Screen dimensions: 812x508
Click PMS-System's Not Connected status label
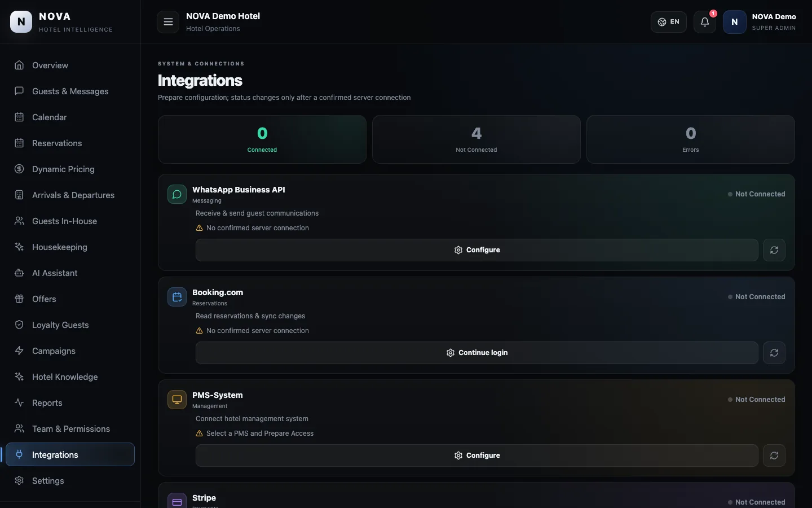pyautogui.click(x=756, y=400)
